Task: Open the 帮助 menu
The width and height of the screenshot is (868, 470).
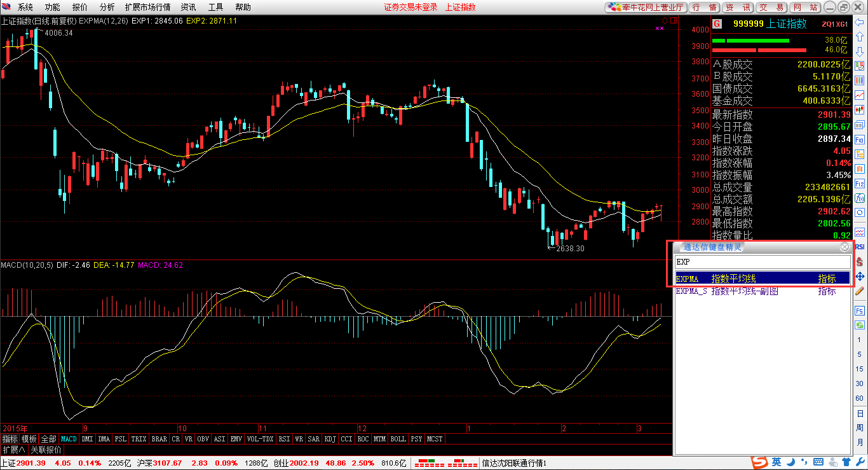Action: (243, 7)
